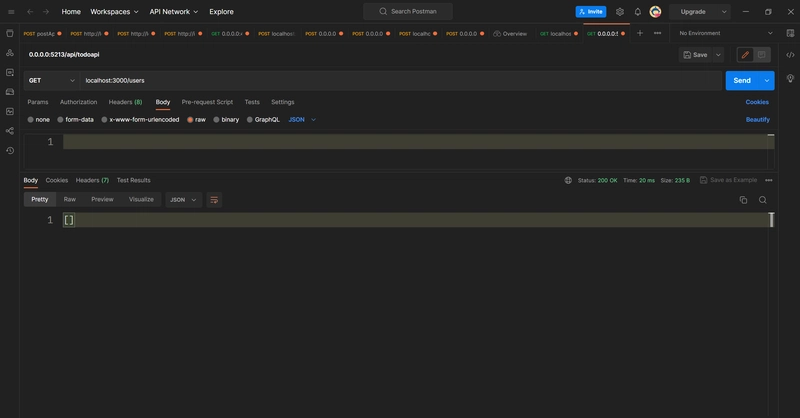Open the settings gear icon
This screenshot has height=418, width=800.
(620, 12)
